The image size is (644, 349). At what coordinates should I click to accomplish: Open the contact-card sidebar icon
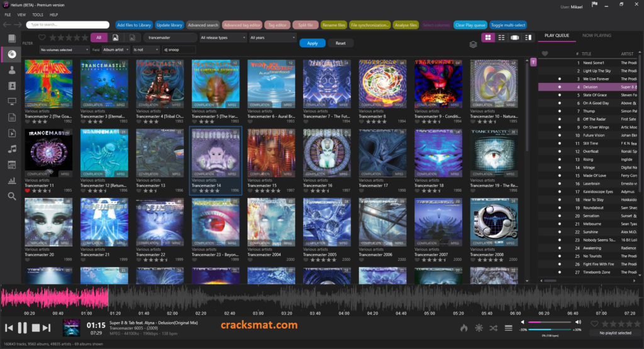[12, 86]
